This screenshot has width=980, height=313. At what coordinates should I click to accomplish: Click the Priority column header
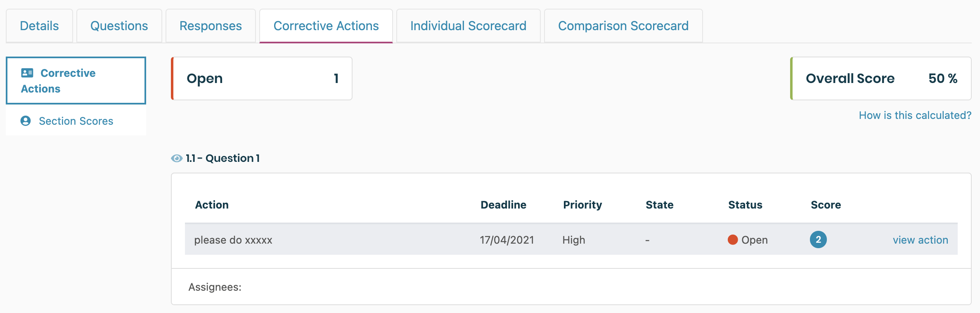pyautogui.click(x=582, y=205)
